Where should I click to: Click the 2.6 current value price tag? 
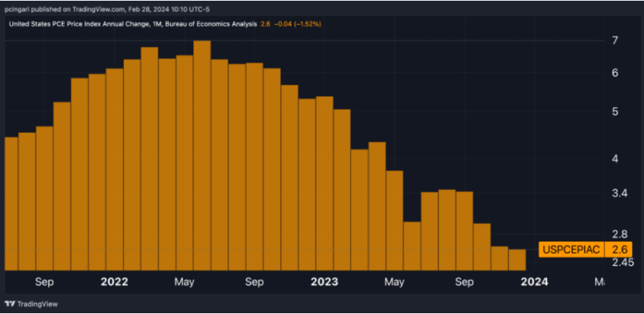tap(619, 249)
